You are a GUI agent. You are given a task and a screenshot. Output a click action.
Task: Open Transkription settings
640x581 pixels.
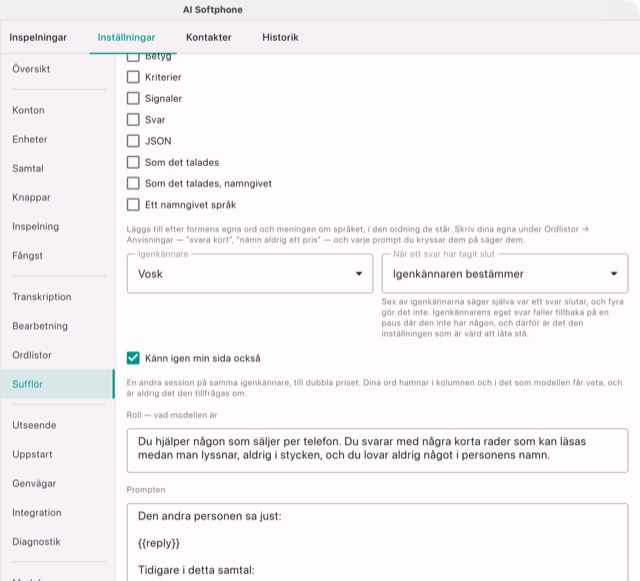pyautogui.click(x=57, y=296)
